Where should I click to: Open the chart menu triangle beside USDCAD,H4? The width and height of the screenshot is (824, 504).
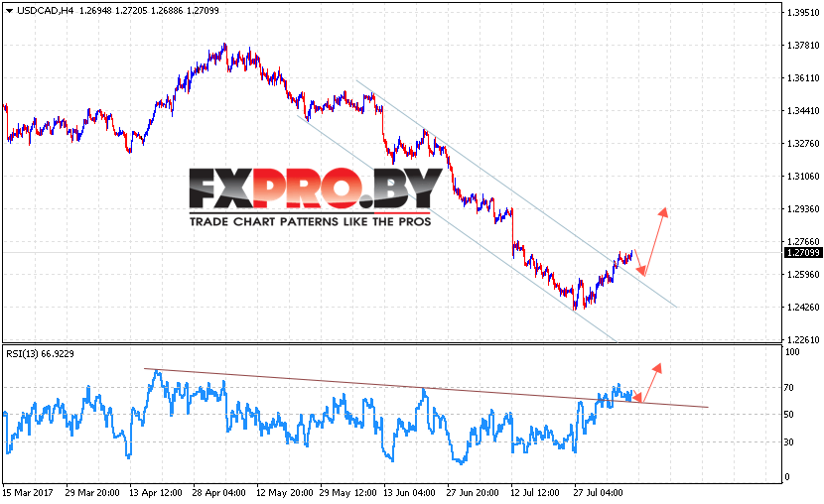pos(9,11)
